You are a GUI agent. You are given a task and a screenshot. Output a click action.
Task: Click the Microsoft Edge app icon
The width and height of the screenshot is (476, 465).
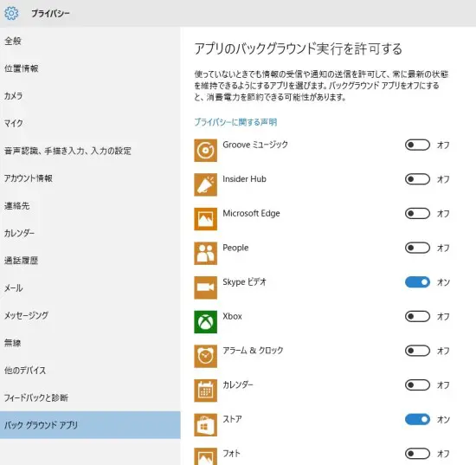pyautogui.click(x=205, y=219)
